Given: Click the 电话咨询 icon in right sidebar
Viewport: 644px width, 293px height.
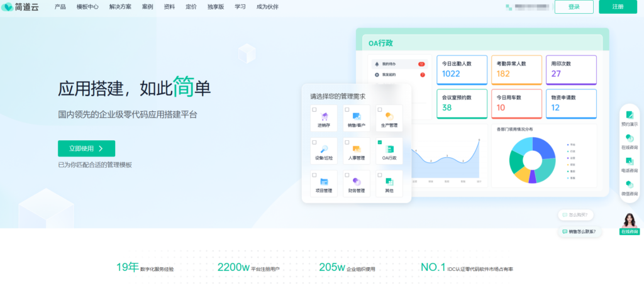Looking at the screenshot, I should [x=629, y=162].
